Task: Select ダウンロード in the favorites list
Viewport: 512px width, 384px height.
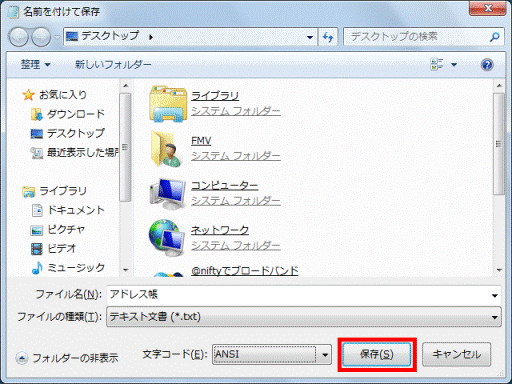Action: [x=76, y=114]
